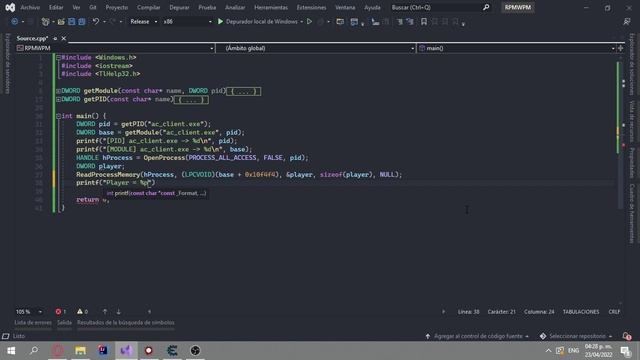Image resolution: width=640 pixels, height=360 pixels.
Task: Open the Depurar menu
Action: [179, 7]
